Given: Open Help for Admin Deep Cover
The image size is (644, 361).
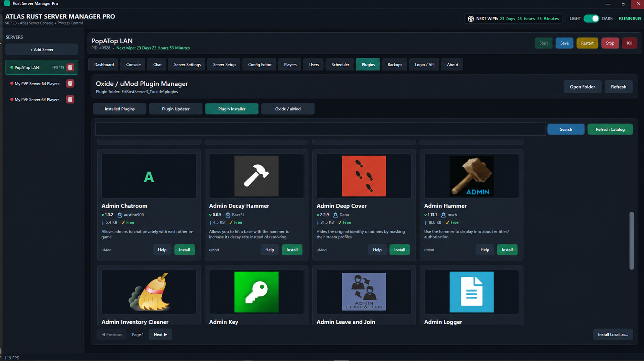Looking at the screenshot, I should [x=377, y=250].
